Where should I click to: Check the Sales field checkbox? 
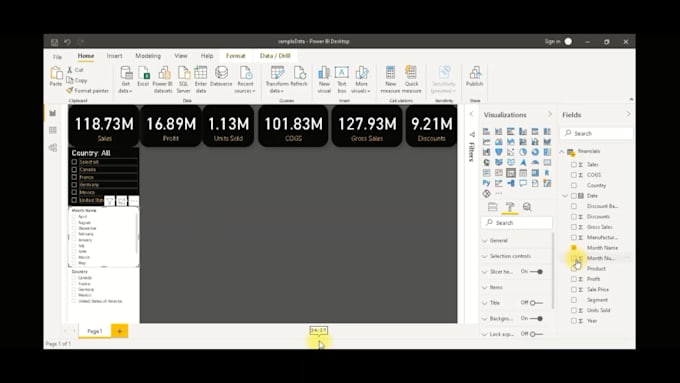[x=574, y=165]
